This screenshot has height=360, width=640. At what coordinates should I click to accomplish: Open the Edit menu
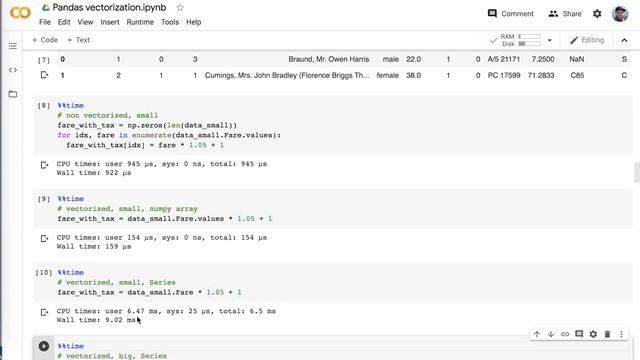(x=64, y=22)
